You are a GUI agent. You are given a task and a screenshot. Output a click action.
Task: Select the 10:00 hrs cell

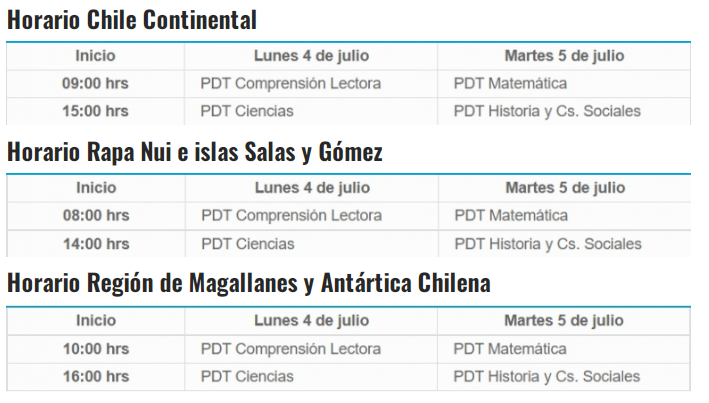coord(96,349)
